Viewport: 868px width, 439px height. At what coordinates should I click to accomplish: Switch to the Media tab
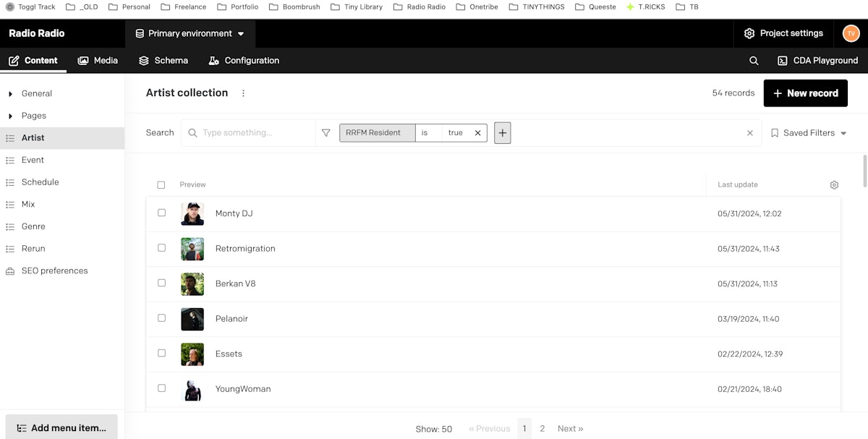point(98,61)
